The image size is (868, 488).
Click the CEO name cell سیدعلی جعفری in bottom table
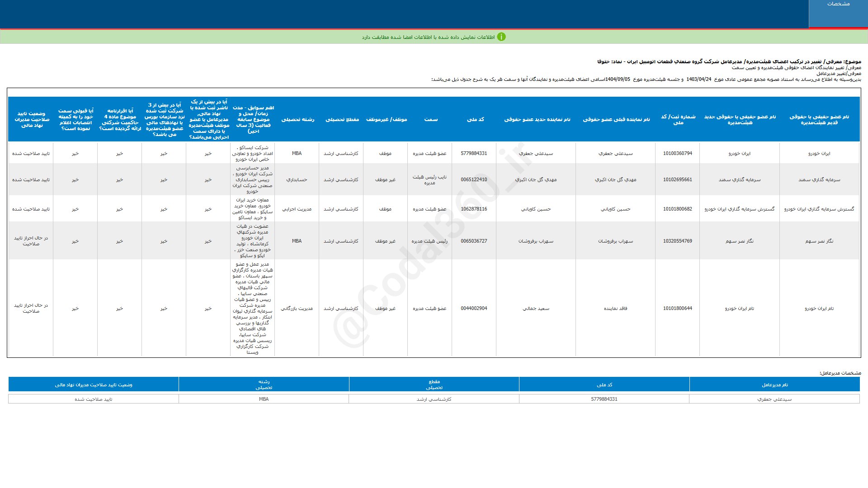(x=774, y=399)
